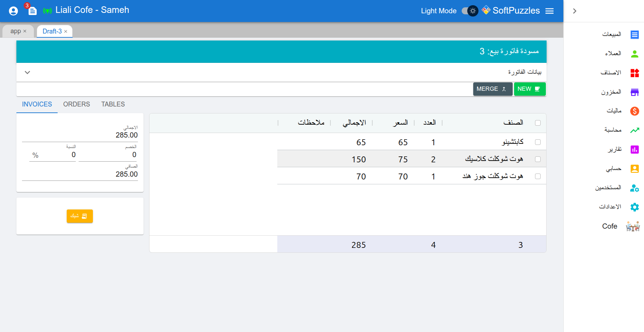Open the user account profile icon
The width and height of the screenshot is (644, 332).
tap(13, 11)
